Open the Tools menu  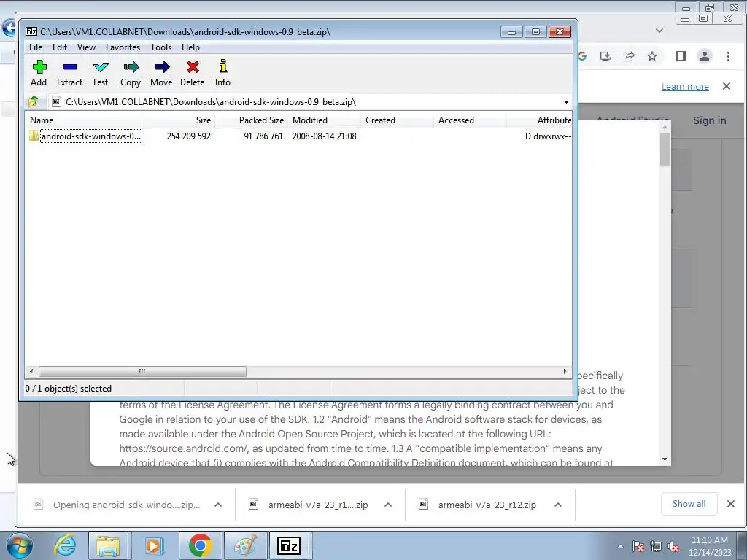[160, 47]
